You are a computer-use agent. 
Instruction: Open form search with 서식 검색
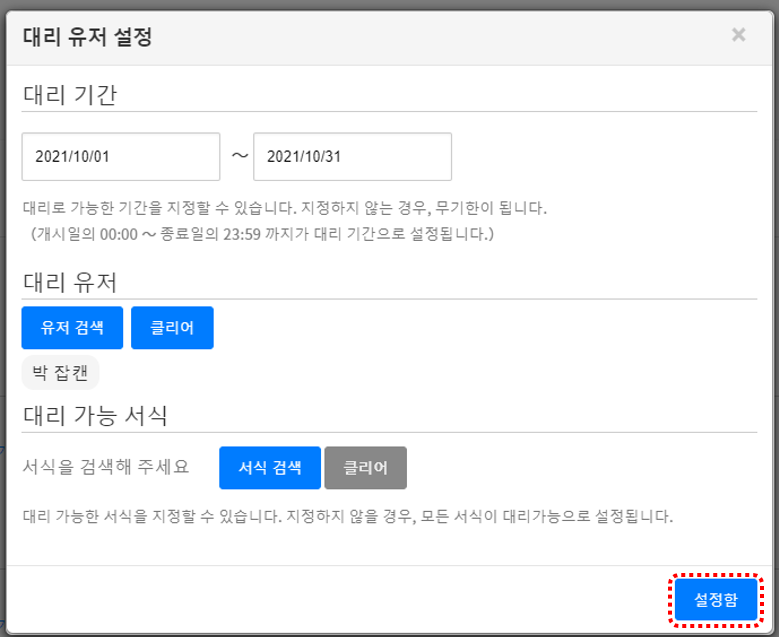(270, 467)
